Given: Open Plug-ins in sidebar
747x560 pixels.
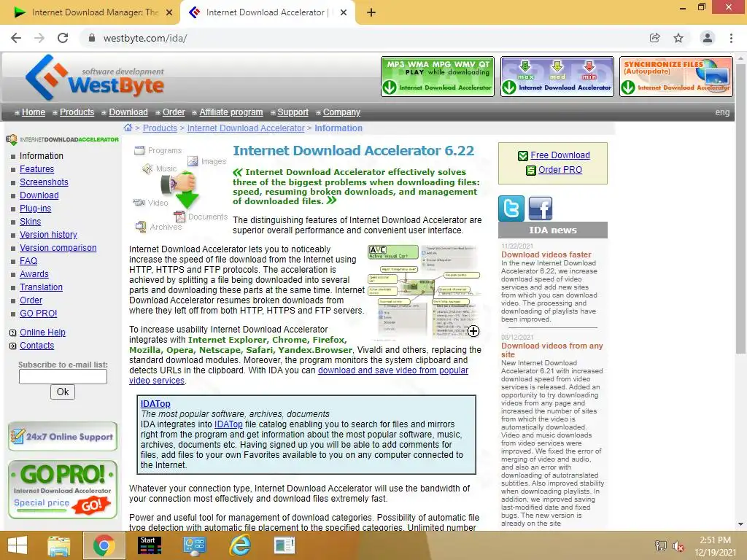Looking at the screenshot, I should 35,208.
